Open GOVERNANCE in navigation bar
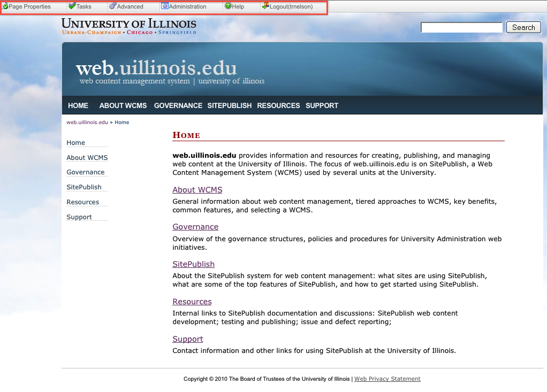 (178, 105)
